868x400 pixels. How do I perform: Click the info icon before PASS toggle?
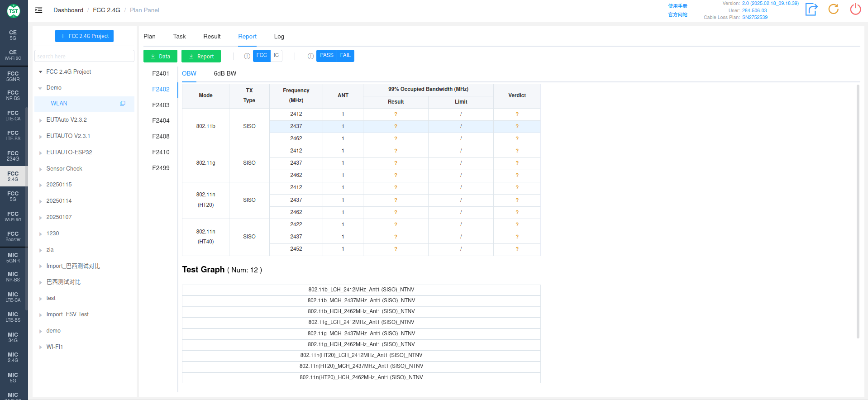[x=310, y=56]
